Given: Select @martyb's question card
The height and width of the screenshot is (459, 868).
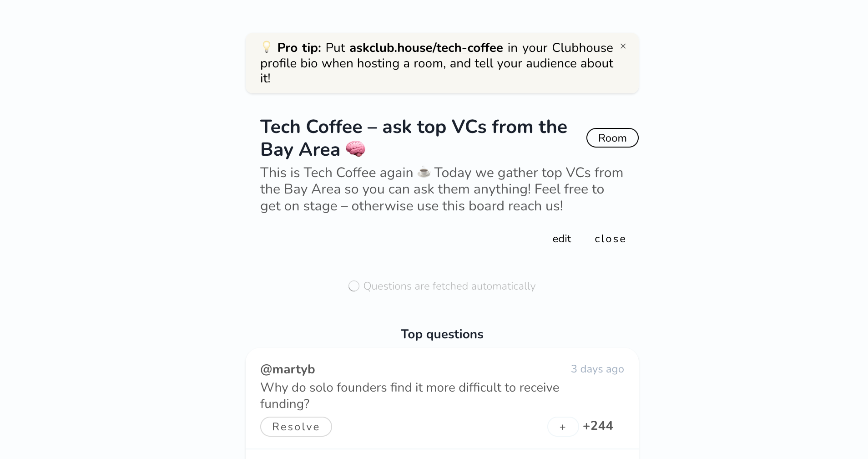Looking at the screenshot, I should coord(441,398).
